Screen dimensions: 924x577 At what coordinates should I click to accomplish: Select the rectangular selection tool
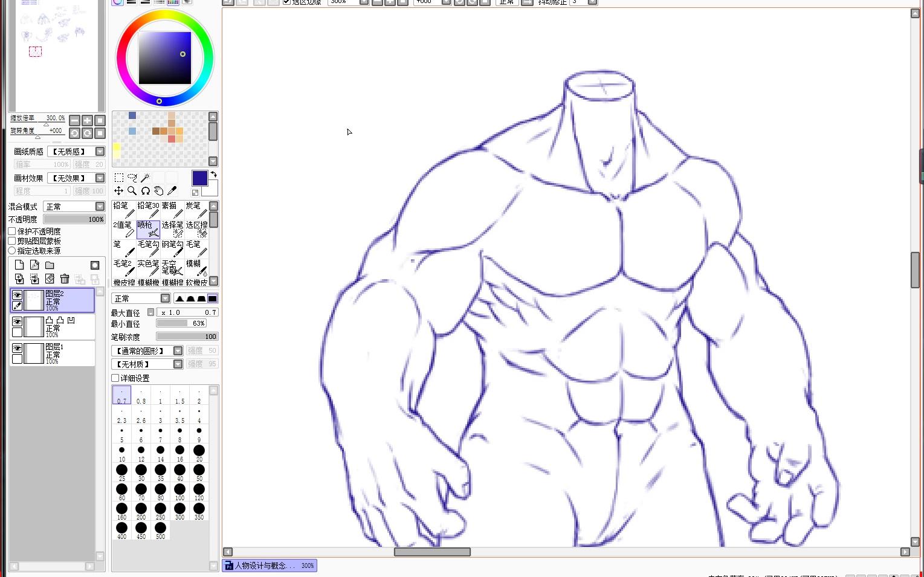(x=119, y=178)
